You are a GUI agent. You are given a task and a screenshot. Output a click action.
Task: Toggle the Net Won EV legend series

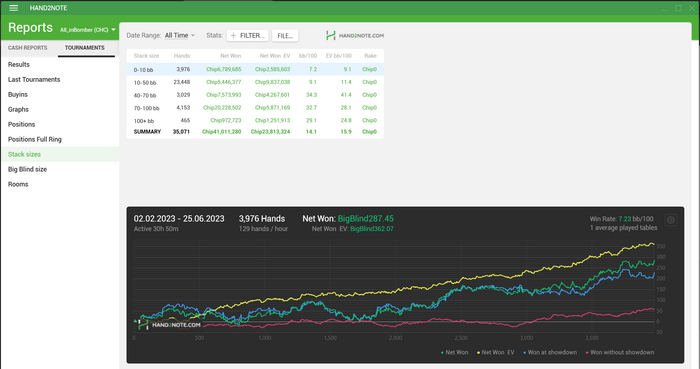[496, 352]
